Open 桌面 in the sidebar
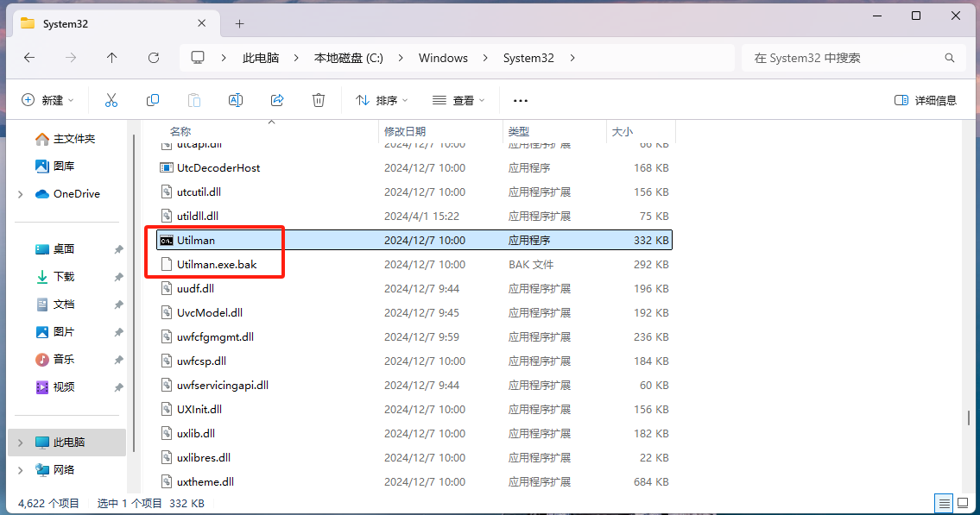 coord(55,249)
